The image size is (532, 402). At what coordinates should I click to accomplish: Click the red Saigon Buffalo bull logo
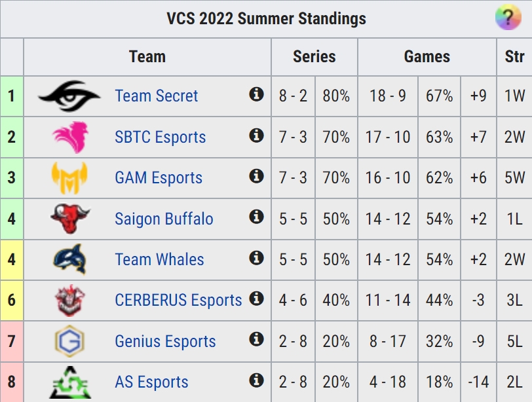click(x=70, y=219)
